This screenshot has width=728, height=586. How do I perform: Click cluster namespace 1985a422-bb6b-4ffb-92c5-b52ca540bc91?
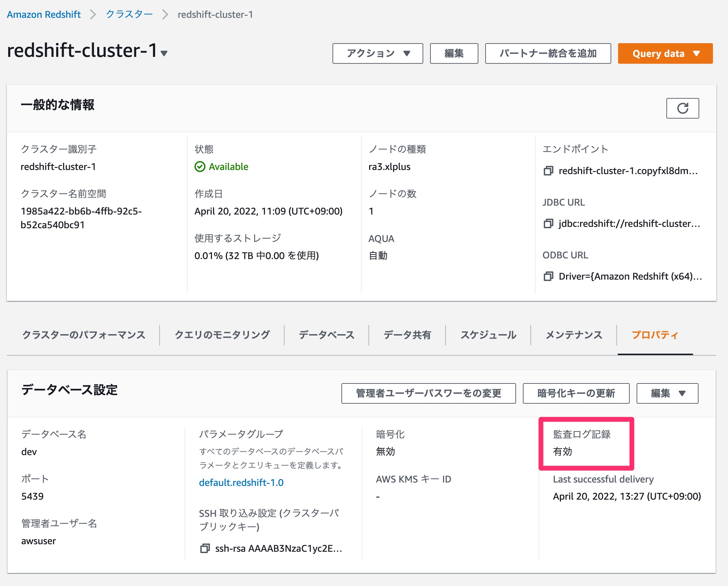click(81, 218)
